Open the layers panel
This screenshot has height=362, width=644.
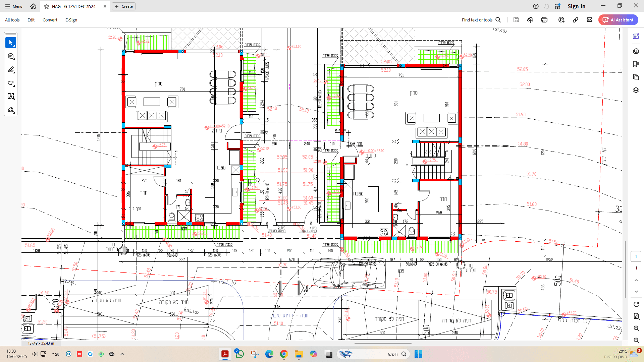coord(636,90)
